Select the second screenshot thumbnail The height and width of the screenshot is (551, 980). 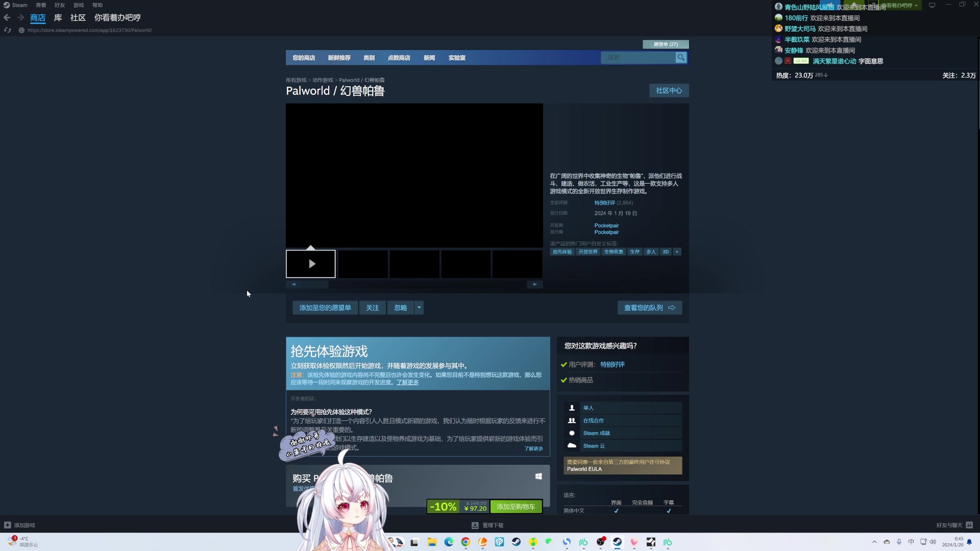(362, 264)
